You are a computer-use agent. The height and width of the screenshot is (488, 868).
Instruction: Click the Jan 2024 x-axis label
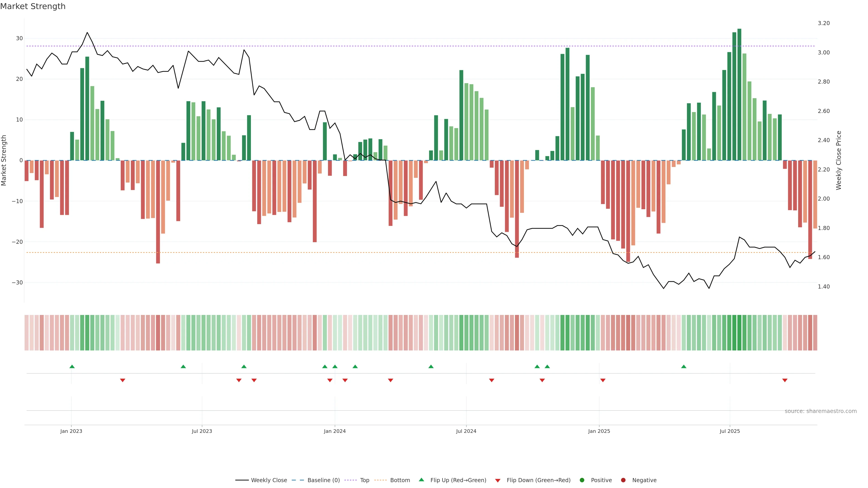[x=335, y=431]
